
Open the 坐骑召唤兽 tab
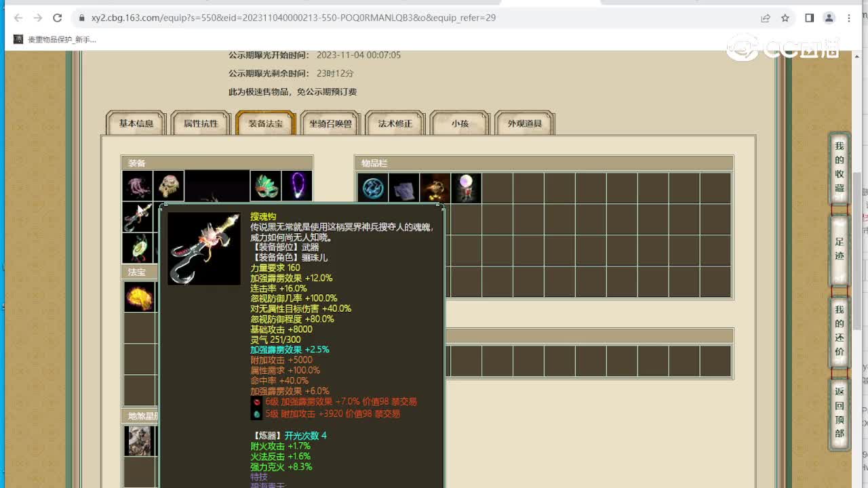330,123
